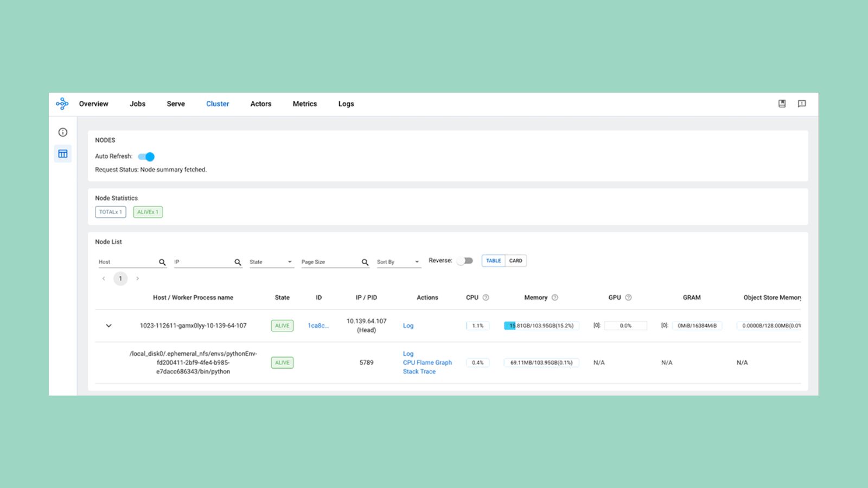Viewport: 868px width, 488px height.
Task: Click worker memory 69.11MB usage bar
Action: click(x=541, y=363)
